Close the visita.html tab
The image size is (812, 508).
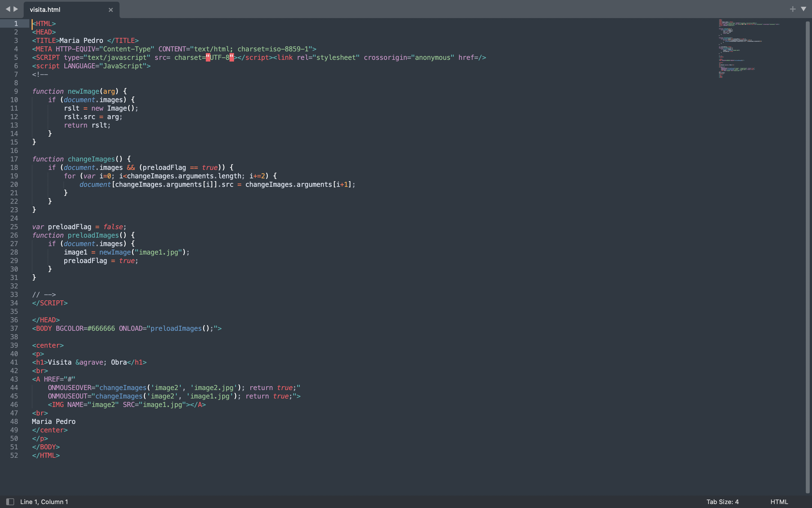pos(111,10)
